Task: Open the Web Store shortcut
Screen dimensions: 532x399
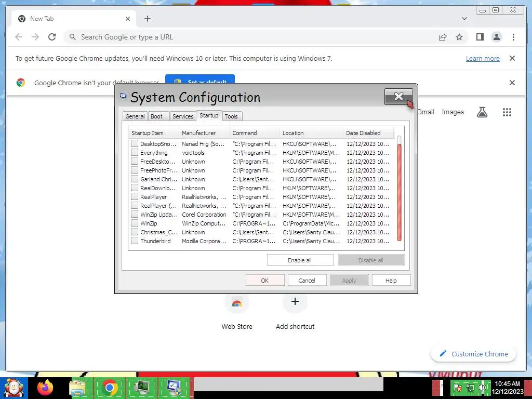Action: 237,312
